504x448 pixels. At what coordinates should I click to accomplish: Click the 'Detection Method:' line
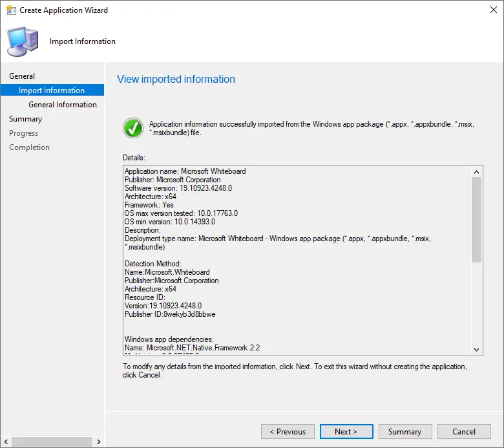pyautogui.click(x=153, y=264)
